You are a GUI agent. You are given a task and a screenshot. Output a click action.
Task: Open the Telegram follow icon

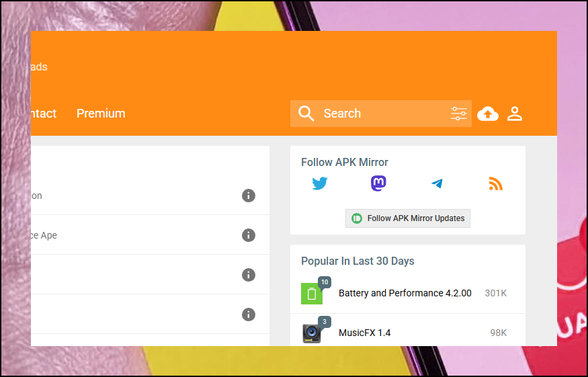tap(437, 183)
